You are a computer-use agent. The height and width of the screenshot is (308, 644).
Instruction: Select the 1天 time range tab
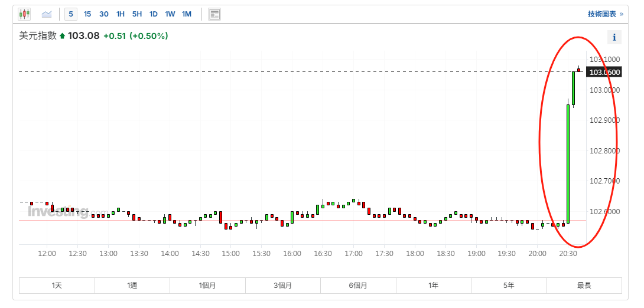(x=57, y=286)
